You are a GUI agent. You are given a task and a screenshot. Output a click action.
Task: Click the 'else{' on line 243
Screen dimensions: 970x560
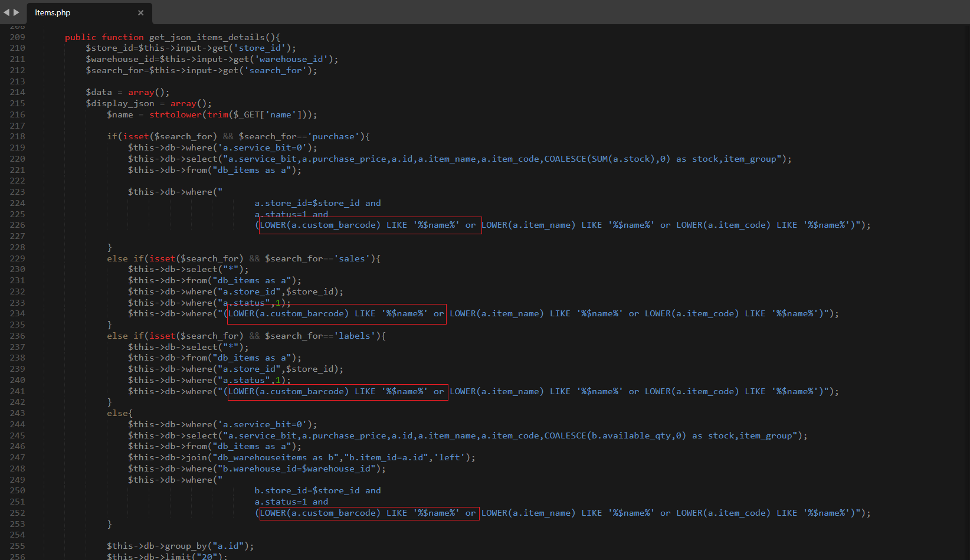pyautogui.click(x=120, y=413)
